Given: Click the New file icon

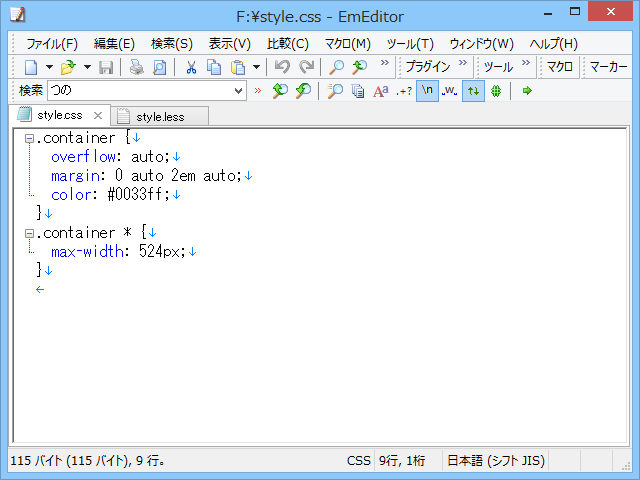Looking at the screenshot, I should [31, 67].
